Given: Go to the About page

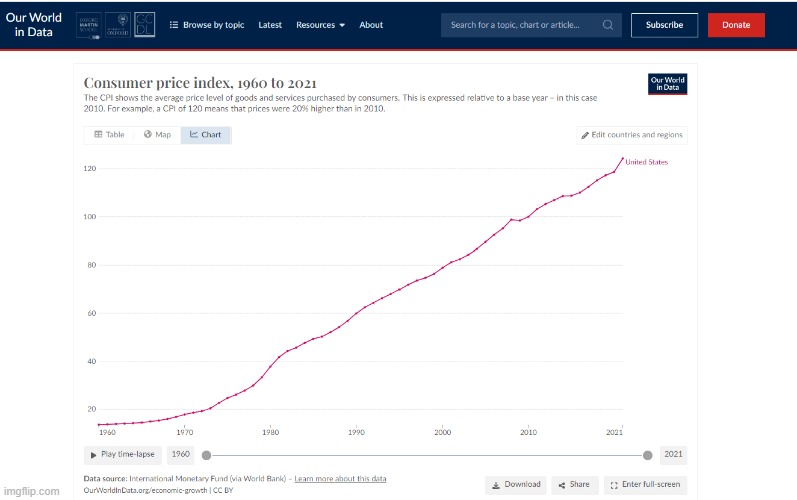Looking at the screenshot, I should click(371, 25).
